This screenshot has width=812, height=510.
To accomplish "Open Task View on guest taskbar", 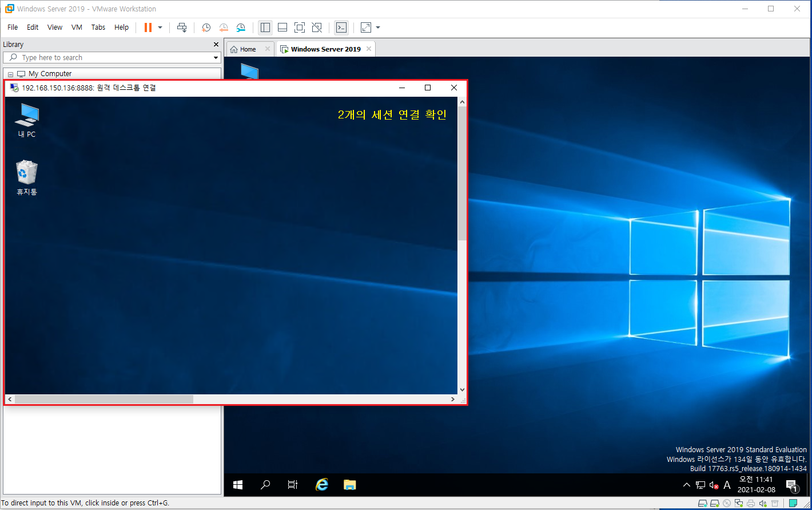I will pyautogui.click(x=293, y=485).
